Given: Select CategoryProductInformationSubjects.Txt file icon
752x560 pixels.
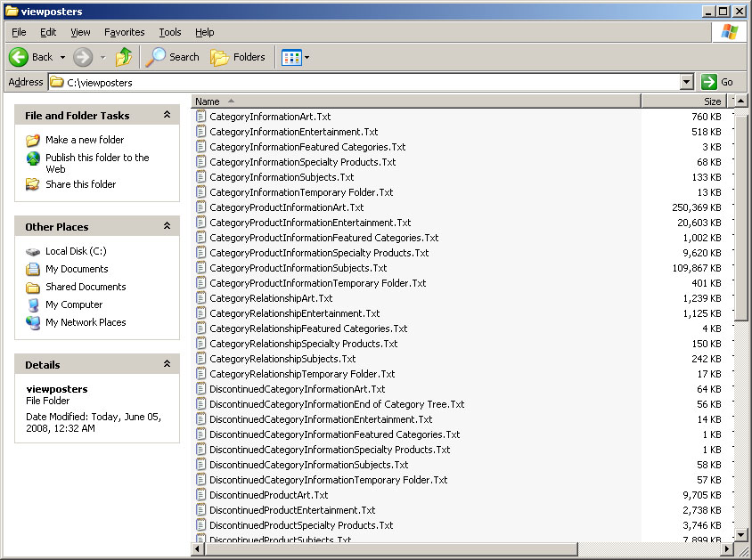Looking at the screenshot, I should [201, 268].
